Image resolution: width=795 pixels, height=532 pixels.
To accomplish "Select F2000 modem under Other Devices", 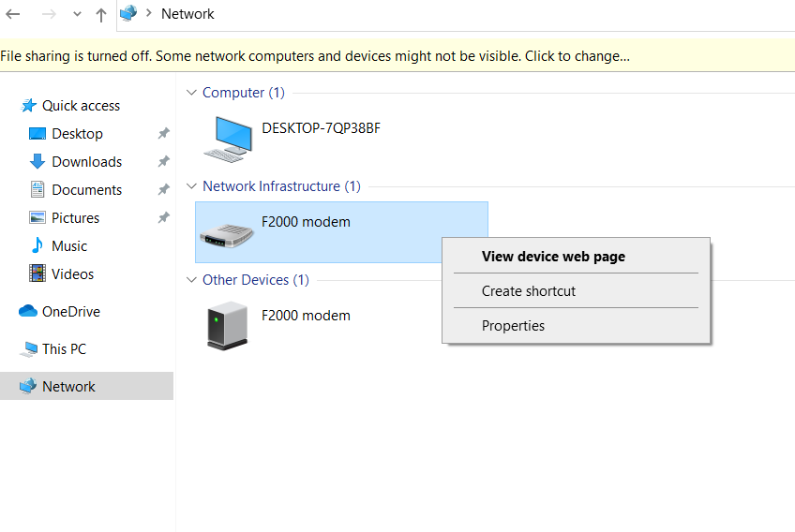I will point(306,316).
